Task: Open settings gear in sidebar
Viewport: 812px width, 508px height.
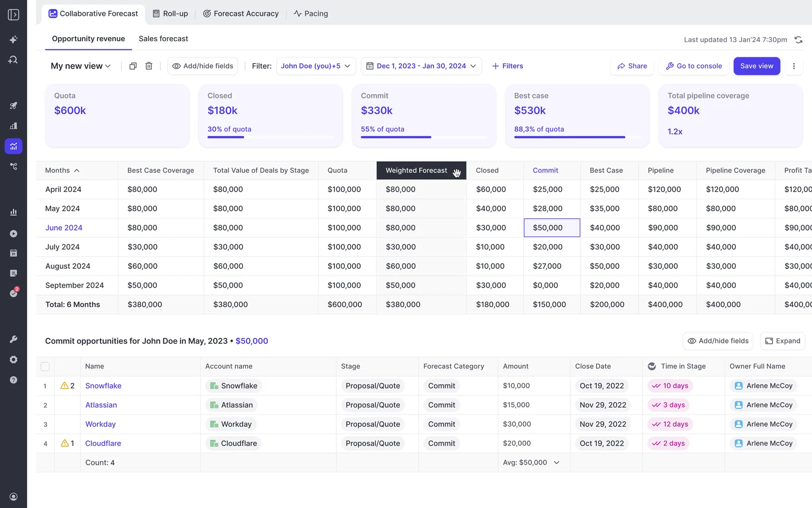Action: point(14,360)
